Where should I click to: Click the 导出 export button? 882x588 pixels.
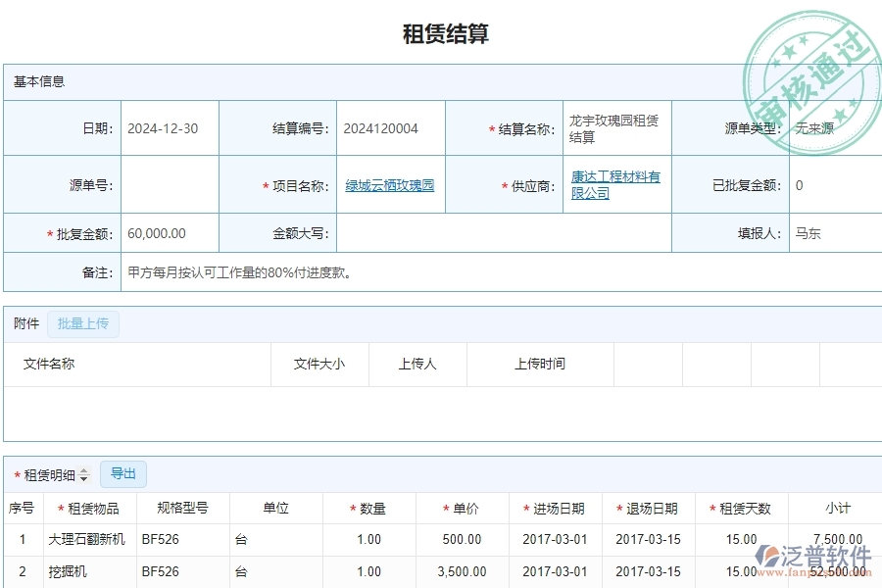pyautogui.click(x=123, y=474)
